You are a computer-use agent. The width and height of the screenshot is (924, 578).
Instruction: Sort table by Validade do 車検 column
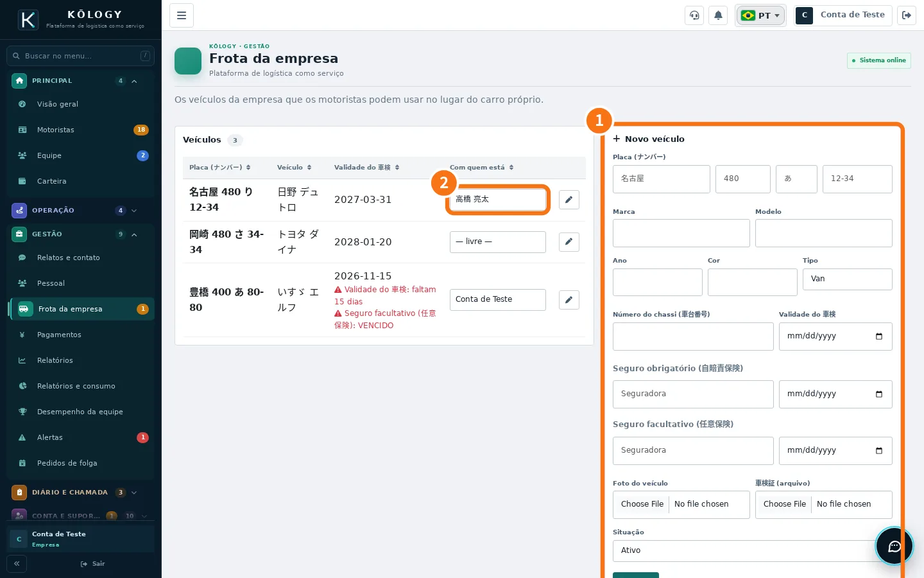(366, 168)
